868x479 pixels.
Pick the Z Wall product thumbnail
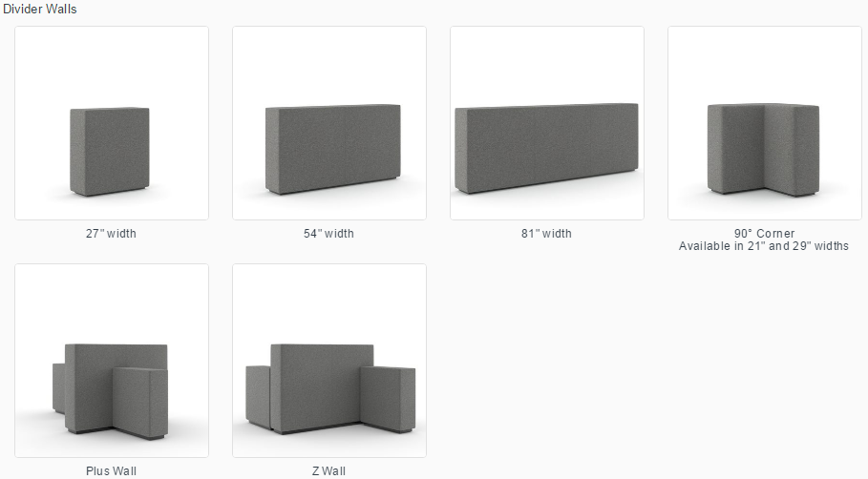pyautogui.click(x=329, y=360)
